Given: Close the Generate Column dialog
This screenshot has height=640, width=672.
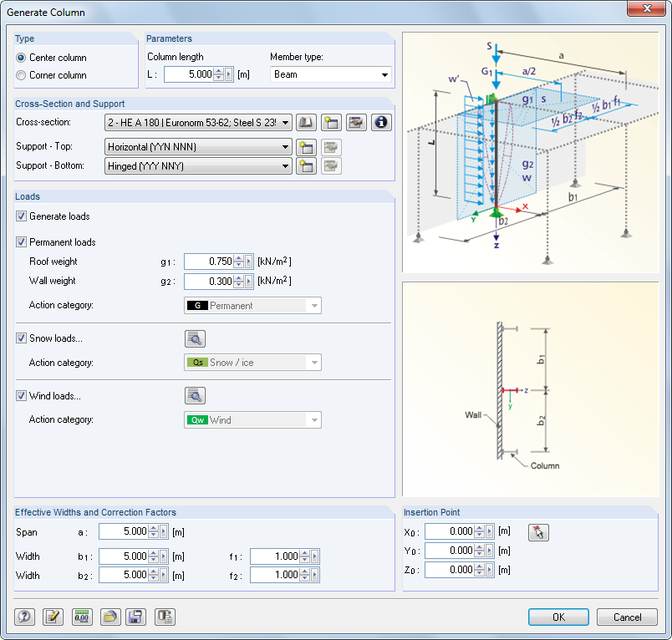Looking at the screenshot, I should pos(647,8).
